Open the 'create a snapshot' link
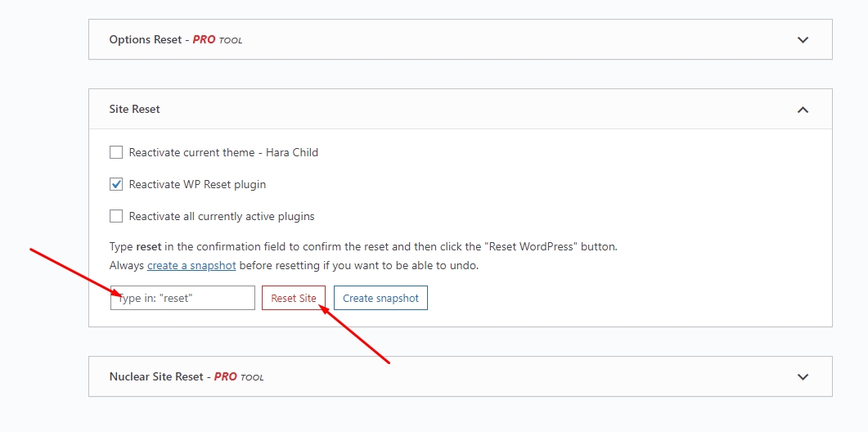The height and width of the screenshot is (432, 868). (191, 266)
